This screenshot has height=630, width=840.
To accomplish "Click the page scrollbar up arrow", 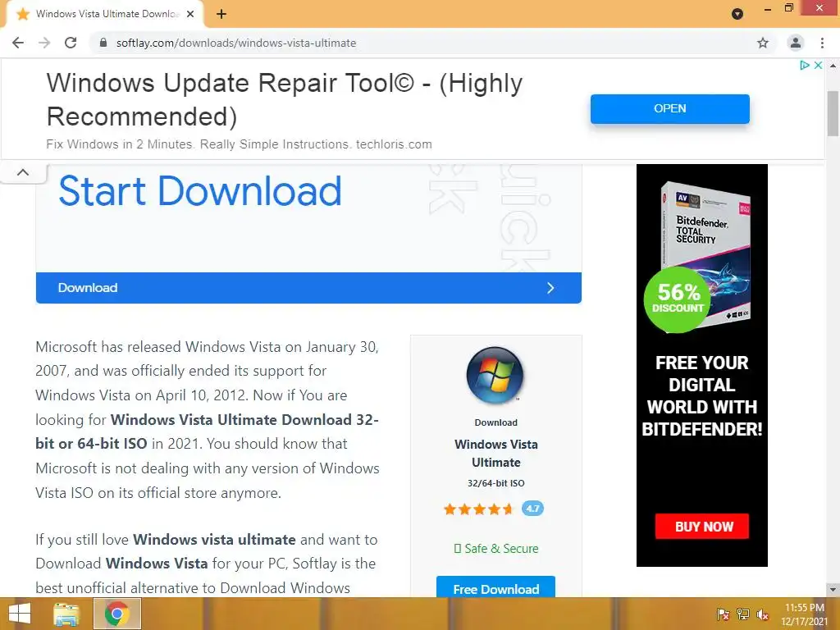I will click(x=833, y=66).
